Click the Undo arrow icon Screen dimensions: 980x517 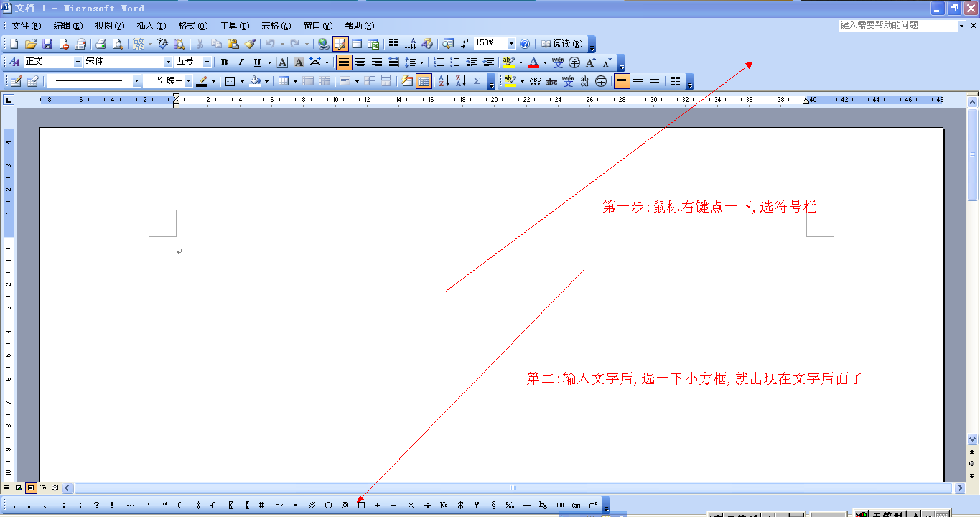point(269,44)
